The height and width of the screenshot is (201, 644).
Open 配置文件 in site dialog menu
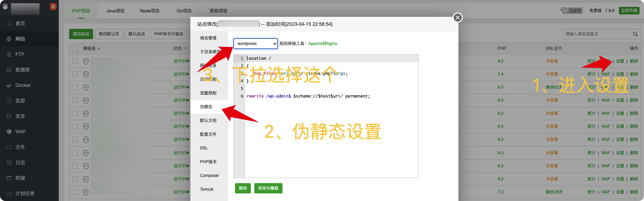point(209,134)
